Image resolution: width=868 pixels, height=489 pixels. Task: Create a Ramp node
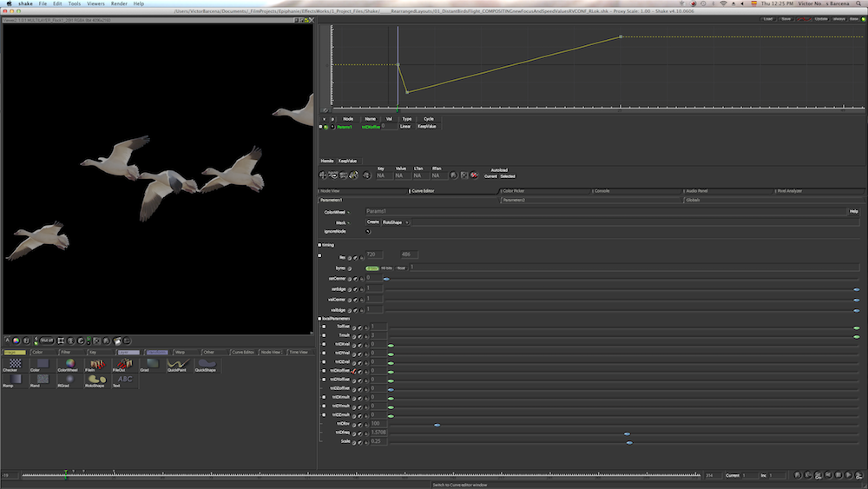(15, 380)
